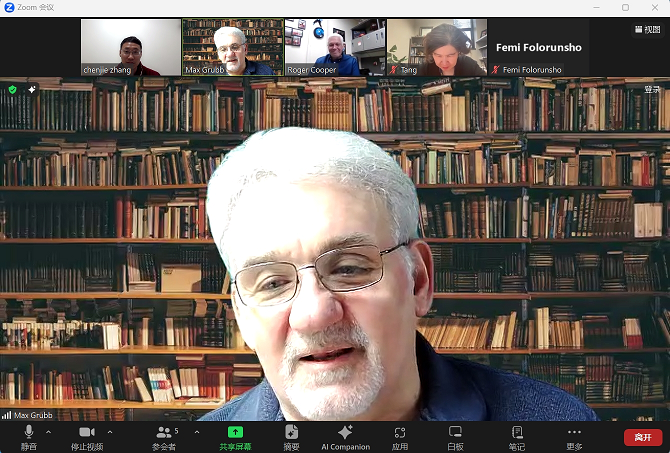670x453 pixels.
Task: Open the Notes (笔记) tool
Action: [517, 436]
